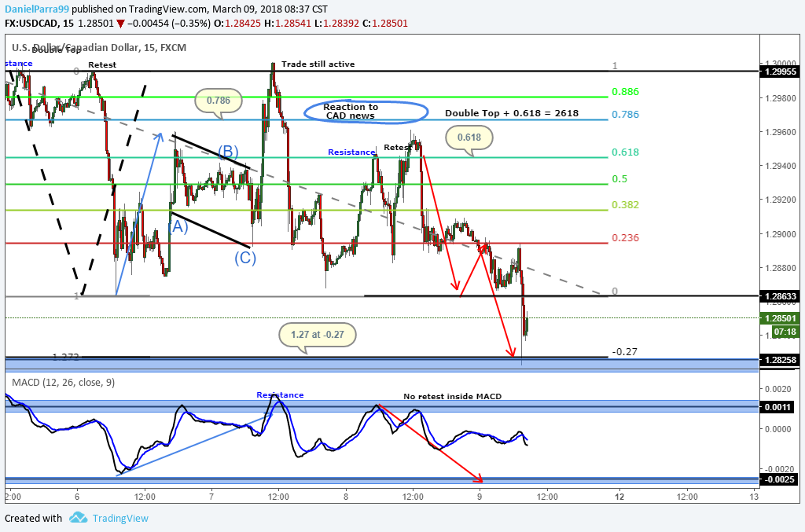Click the '9' date on time axis

pos(480,497)
